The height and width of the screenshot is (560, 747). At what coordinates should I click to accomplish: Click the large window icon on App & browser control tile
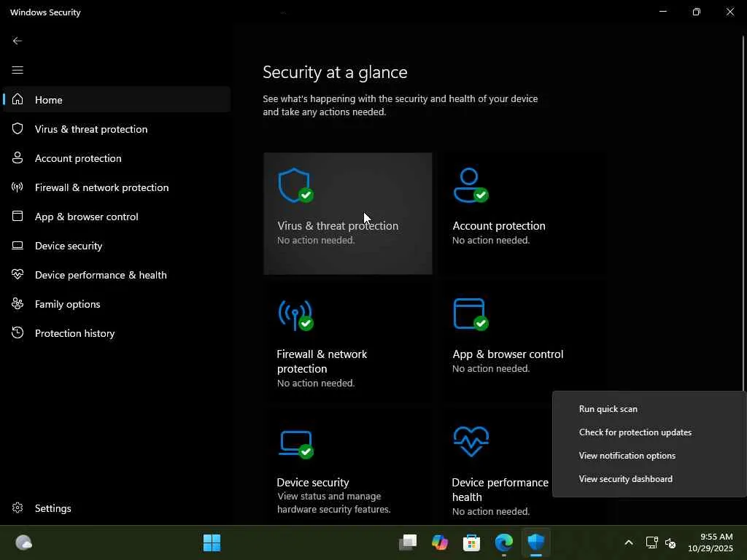471,314
